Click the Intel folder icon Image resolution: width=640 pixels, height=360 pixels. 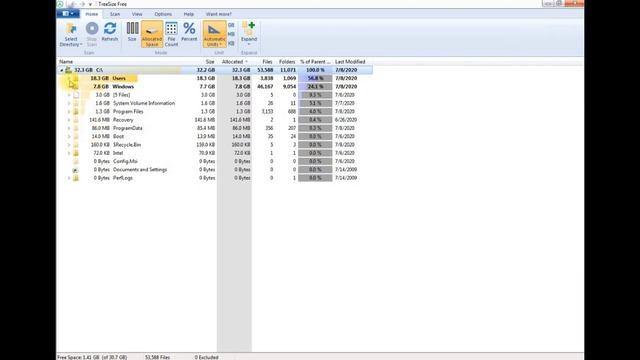(76, 153)
